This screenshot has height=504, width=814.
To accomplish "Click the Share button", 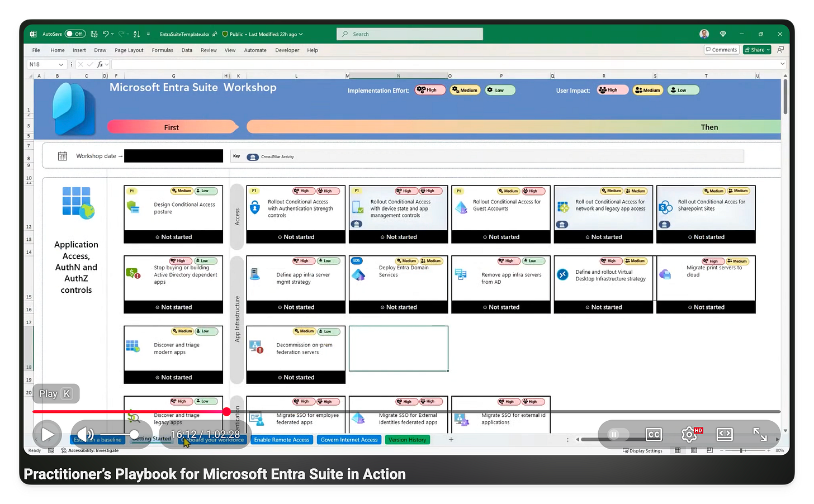I will coord(757,50).
